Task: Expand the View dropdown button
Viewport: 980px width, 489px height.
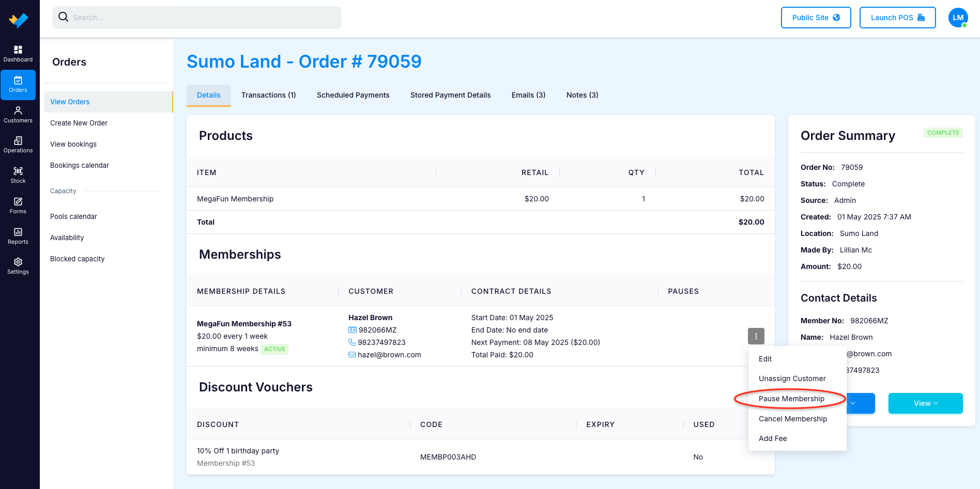Action: tap(925, 403)
